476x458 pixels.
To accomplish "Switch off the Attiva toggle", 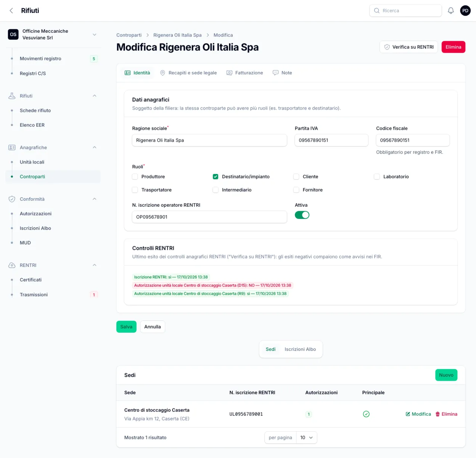I will coord(302,215).
